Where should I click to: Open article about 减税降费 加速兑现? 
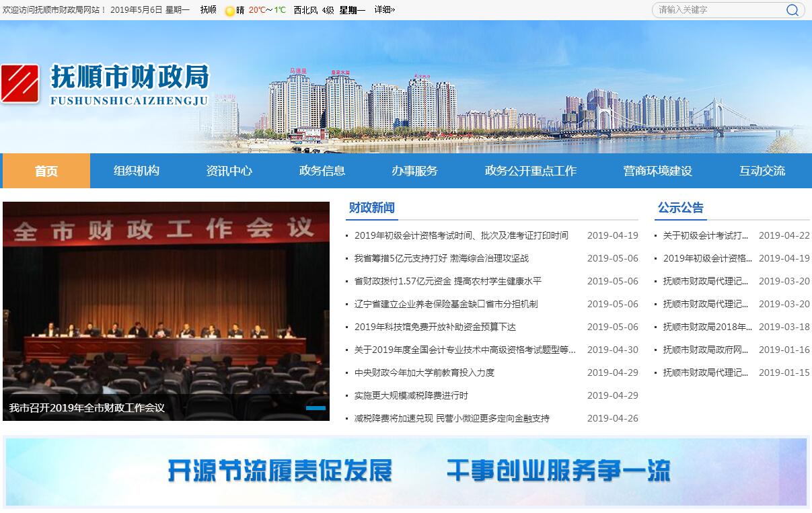click(451, 418)
